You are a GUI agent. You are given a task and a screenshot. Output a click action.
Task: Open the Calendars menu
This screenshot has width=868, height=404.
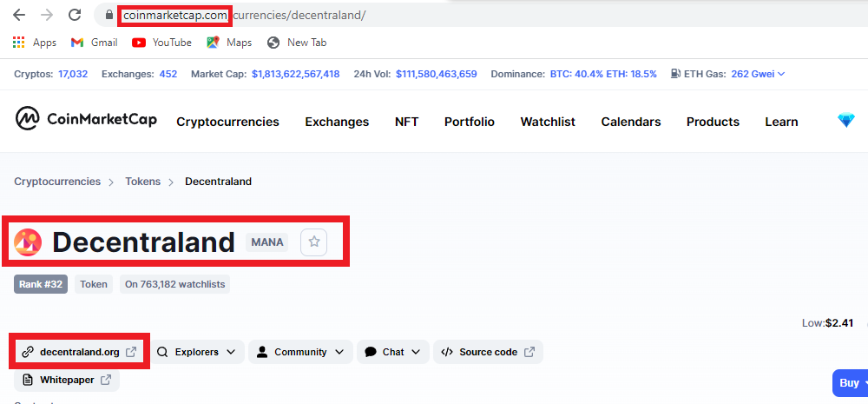[x=631, y=122]
